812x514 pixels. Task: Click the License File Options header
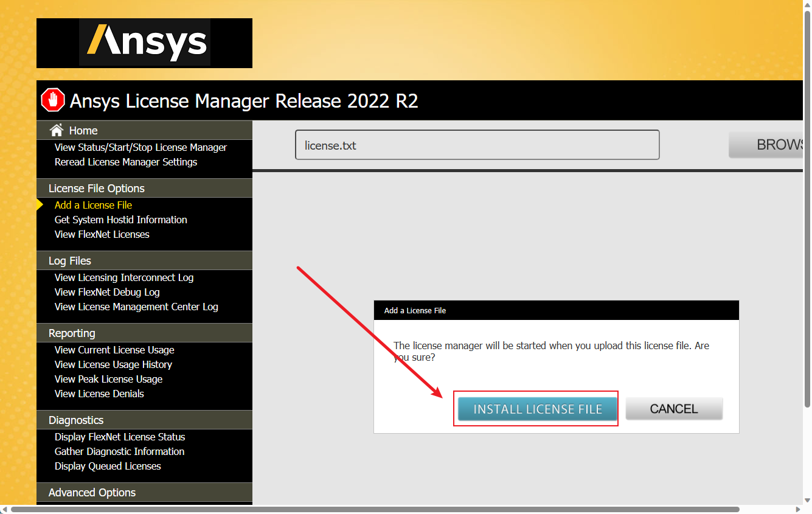144,188
